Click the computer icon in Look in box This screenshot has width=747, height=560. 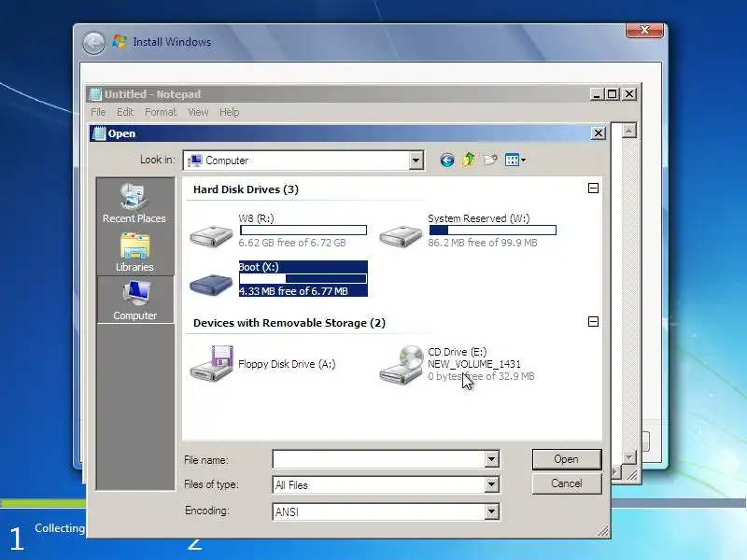click(195, 161)
